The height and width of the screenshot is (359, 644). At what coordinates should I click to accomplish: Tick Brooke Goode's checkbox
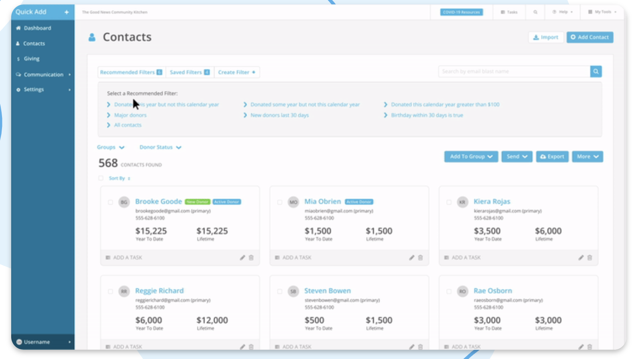(111, 202)
